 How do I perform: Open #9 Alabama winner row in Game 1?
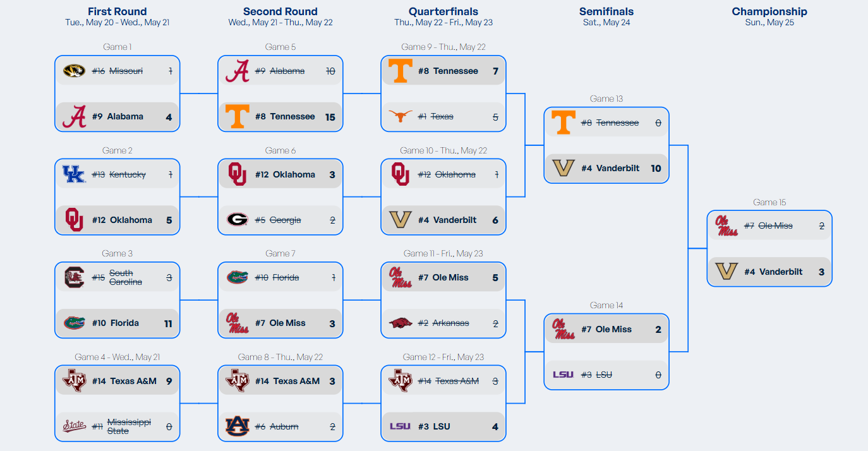(118, 116)
